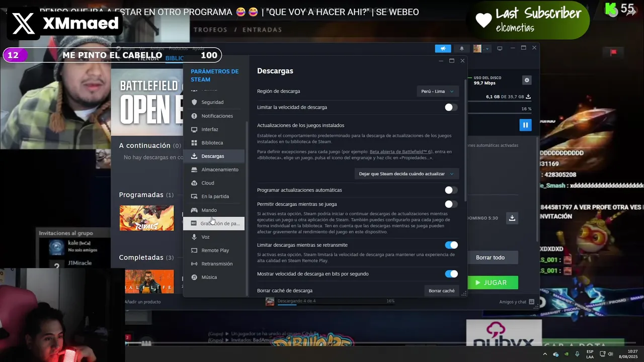Click the Steam announcements megaphone icon
This screenshot has width=644, height=362.
[x=443, y=48]
